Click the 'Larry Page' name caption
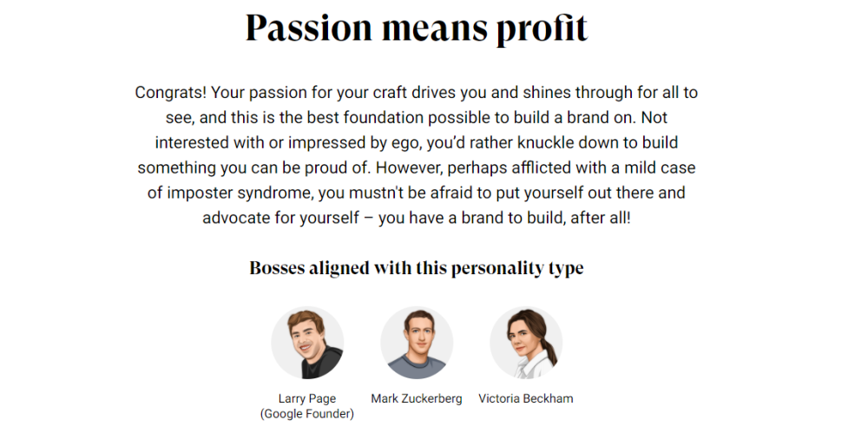868x433 pixels. [306, 398]
